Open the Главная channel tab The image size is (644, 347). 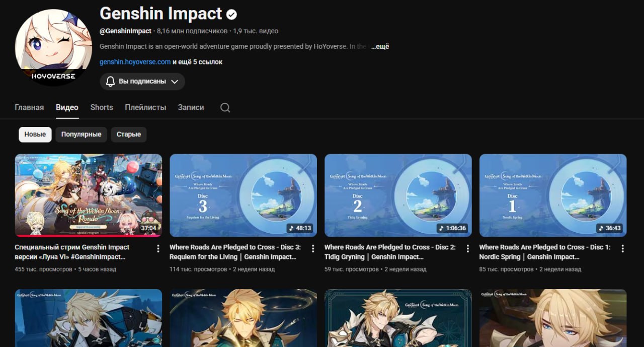(29, 107)
